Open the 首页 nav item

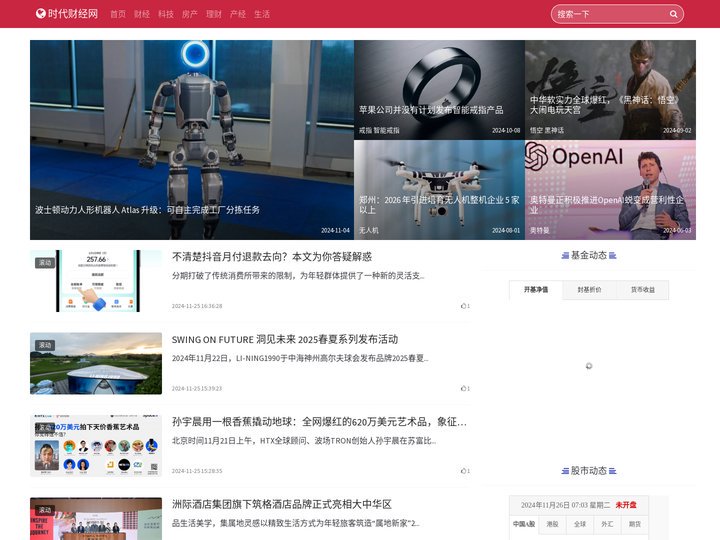coord(118,14)
